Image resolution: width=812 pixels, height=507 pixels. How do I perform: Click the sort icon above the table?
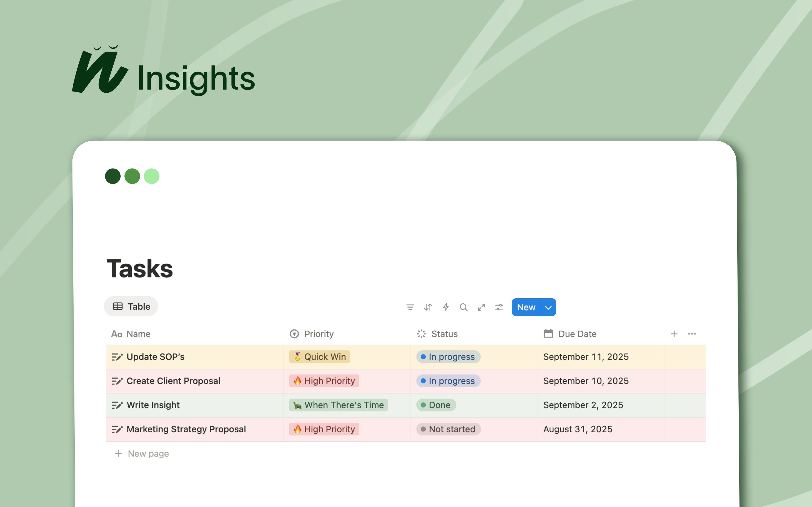(x=428, y=307)
